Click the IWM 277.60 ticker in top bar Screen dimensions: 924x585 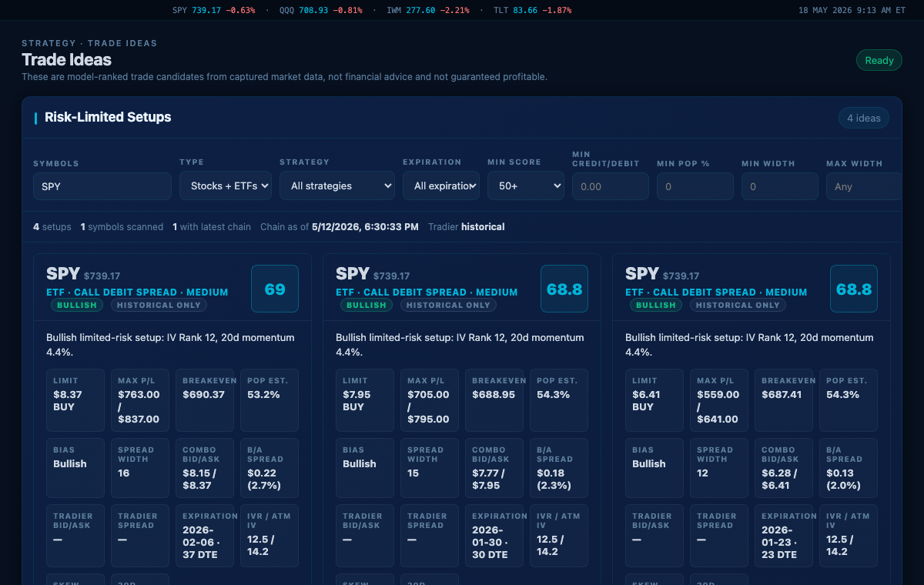[428, 11]
